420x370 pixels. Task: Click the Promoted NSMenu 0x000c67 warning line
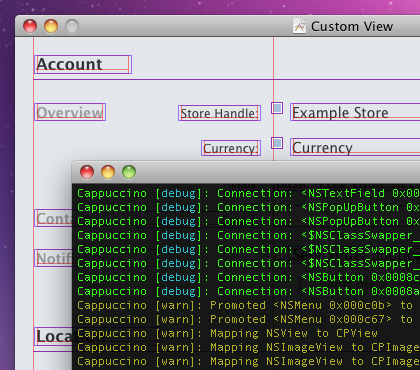point(246,319)
